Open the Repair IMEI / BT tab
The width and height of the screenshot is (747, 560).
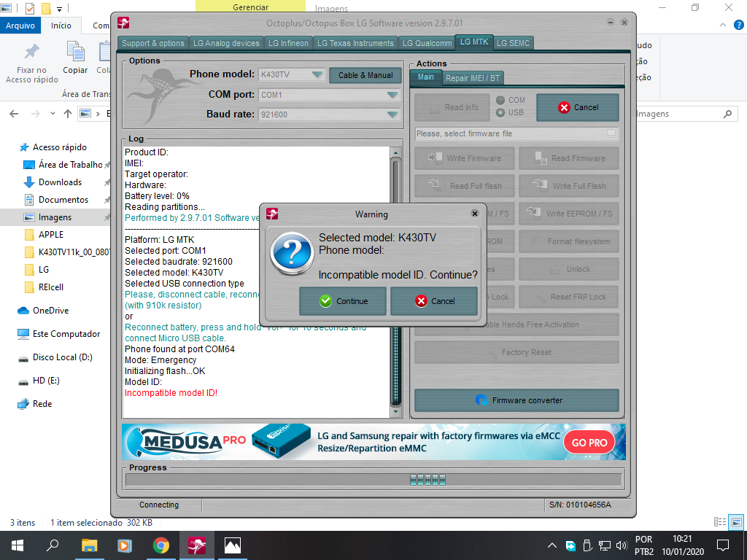coord(473,78)
